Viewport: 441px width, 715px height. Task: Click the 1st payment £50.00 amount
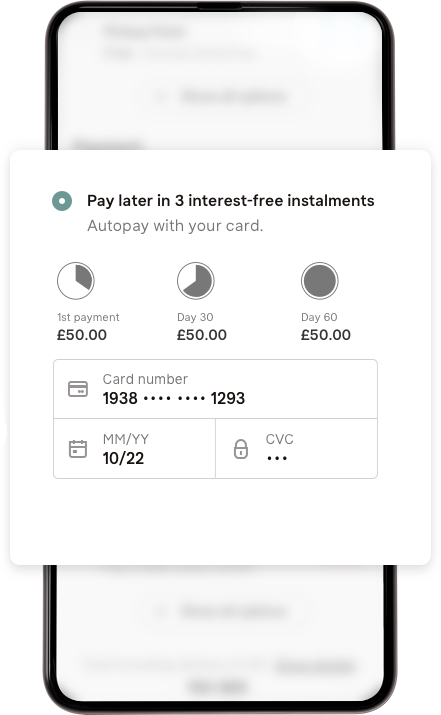click(x=82, y=335)
